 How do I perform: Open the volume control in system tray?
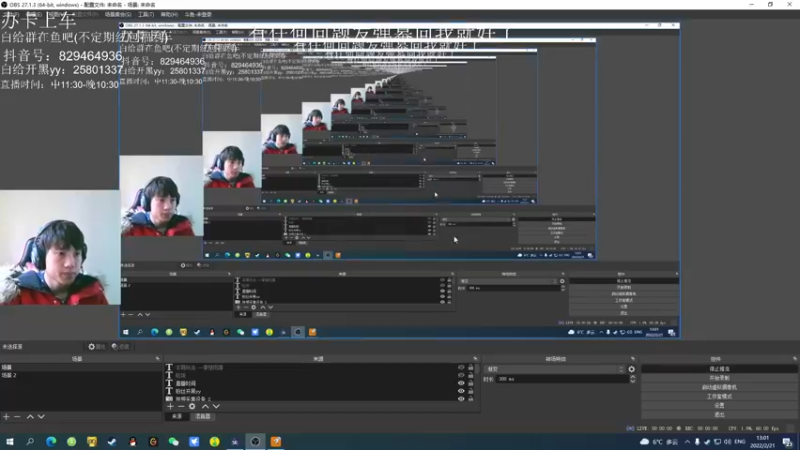click(728, 442)
